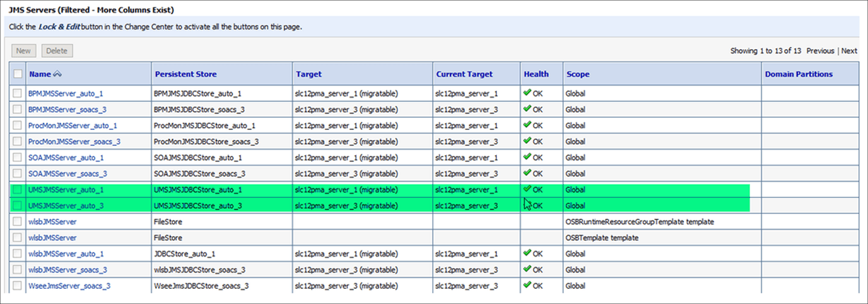
Task: Tick checkbox for BPMJMSServer_auto_1 row
Action: coord(18,93)
